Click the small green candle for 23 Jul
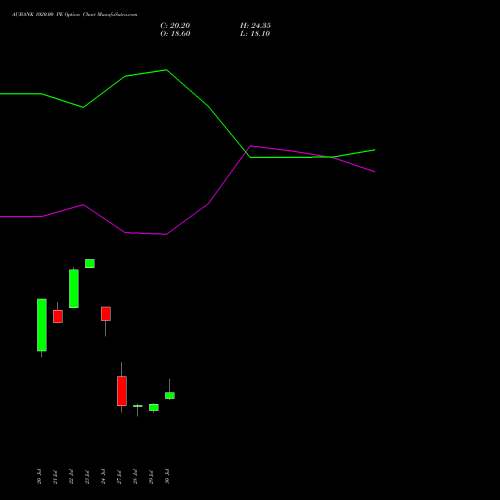Image resolution: width=500 pixels, height=500 pixels. 90,263
